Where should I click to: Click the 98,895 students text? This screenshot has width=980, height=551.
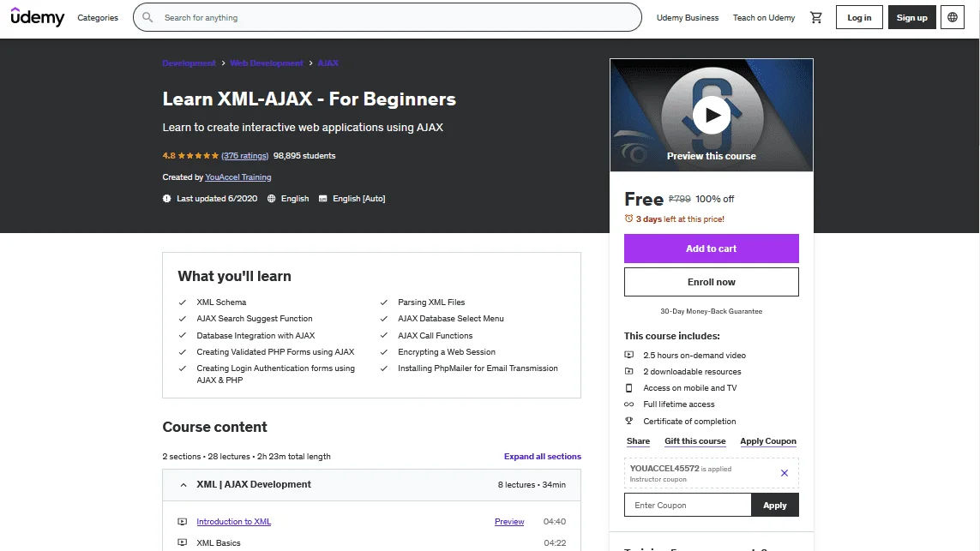tap(304, 156)
